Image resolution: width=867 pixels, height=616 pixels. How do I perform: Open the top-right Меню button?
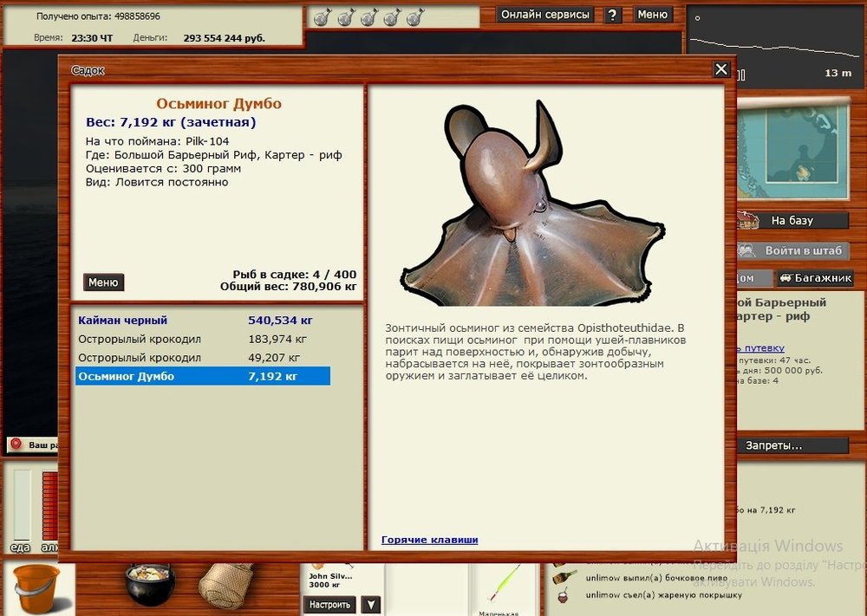653,15
